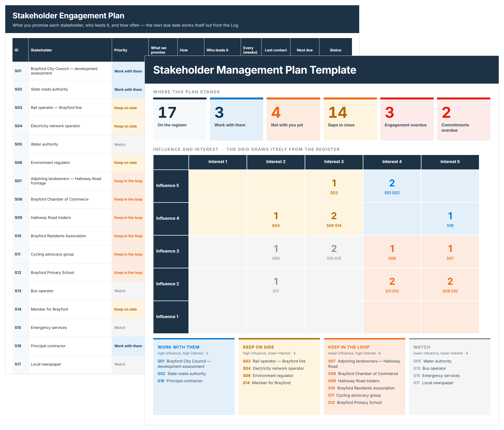Select the grid cell showing S03
Viewport: 504px width, 430px height.
[x=334, y=186]
